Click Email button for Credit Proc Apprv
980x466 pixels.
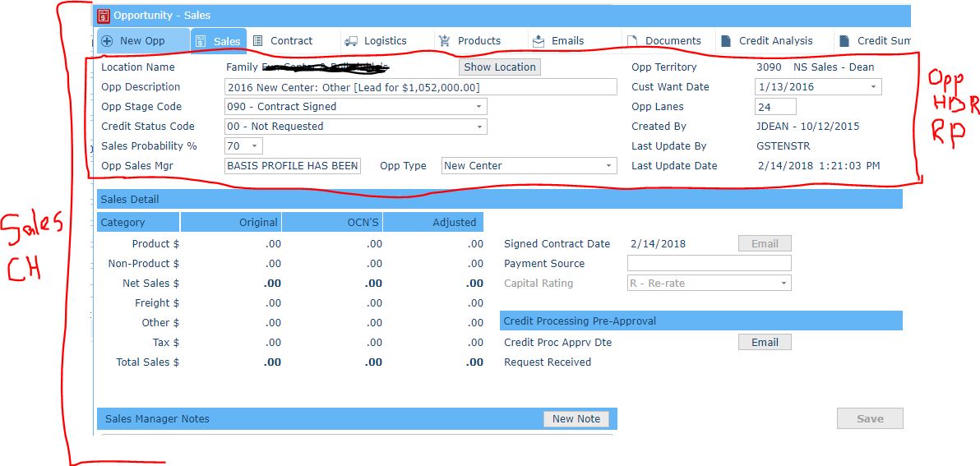tap(765, 343)
